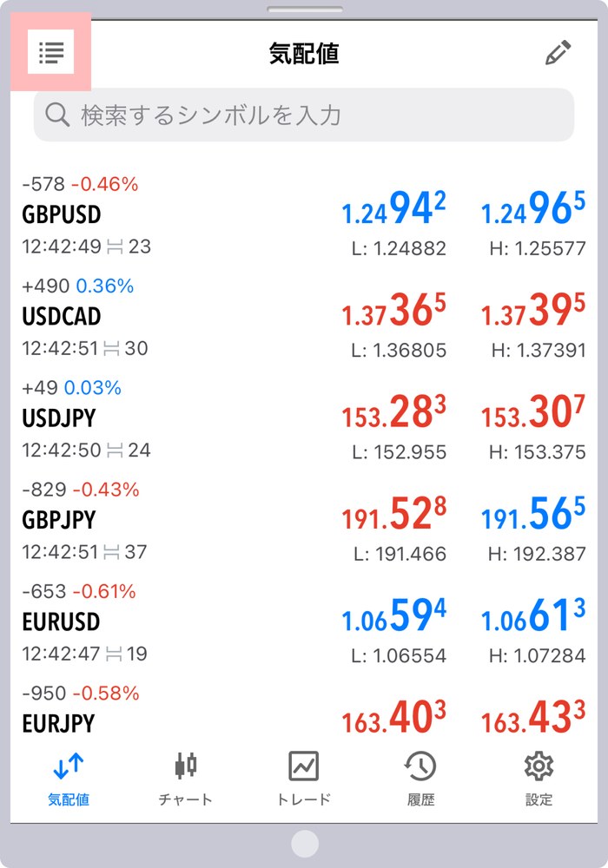This screenshot has width=608, height=868.
Task: Select the USDJPY symbol name
Action: point(59,418)
